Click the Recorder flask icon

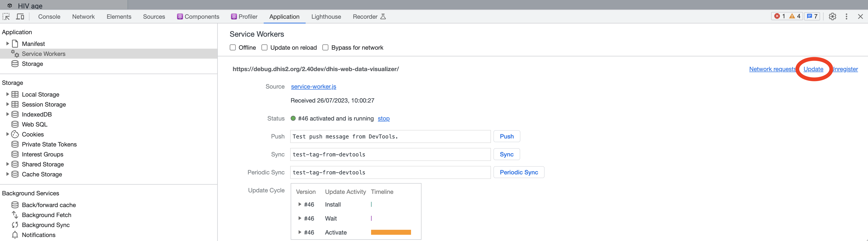pyautogui.click(x=383, y=16)
